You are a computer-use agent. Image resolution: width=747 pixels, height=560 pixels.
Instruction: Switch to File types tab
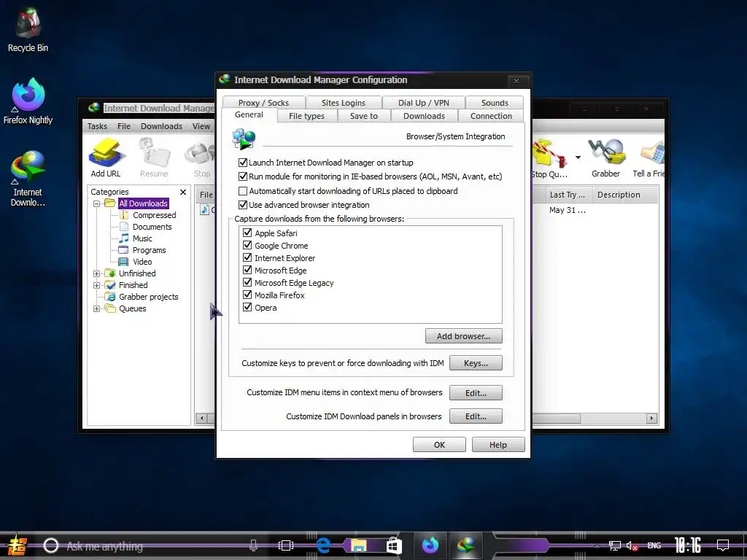point(306,116)
